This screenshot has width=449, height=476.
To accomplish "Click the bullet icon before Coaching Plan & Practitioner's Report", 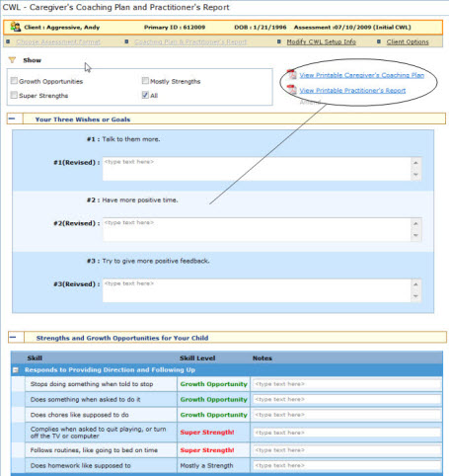I will pyautogui.click(x=126, y=41).
